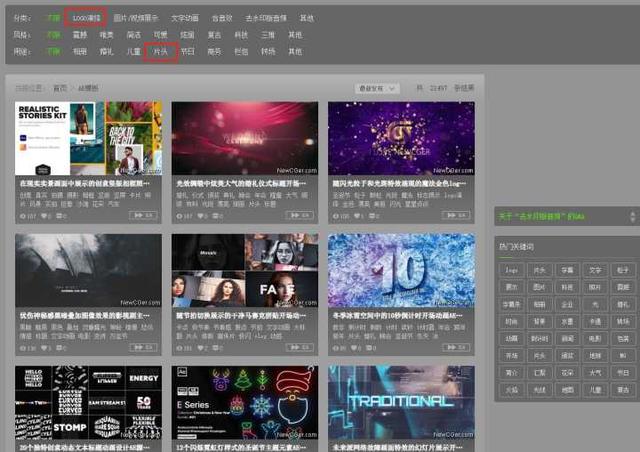Choose 复古 in the 风格 filter row
The height and width of the screenshot is (452, 640).
(x=214, y=35)
